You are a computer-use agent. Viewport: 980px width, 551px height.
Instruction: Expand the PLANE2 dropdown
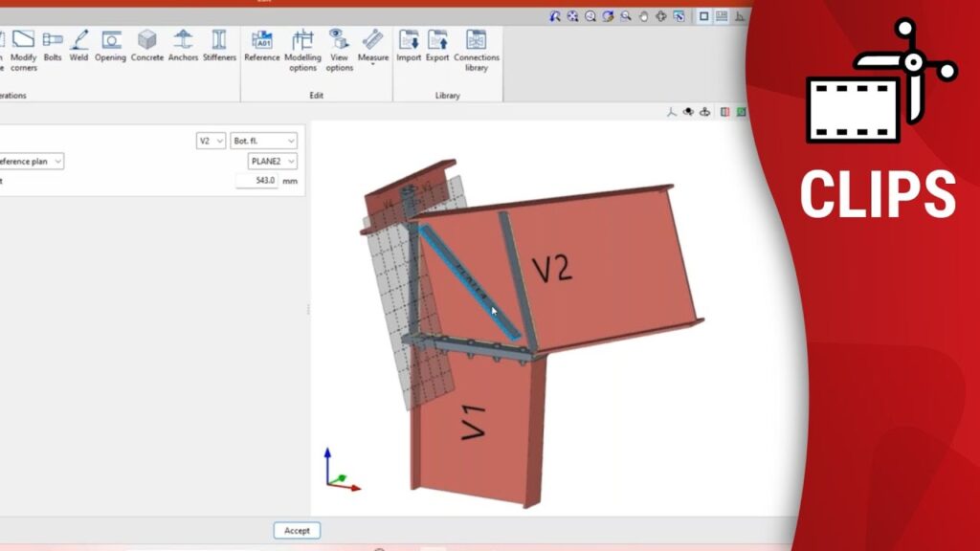coord(273,162)
